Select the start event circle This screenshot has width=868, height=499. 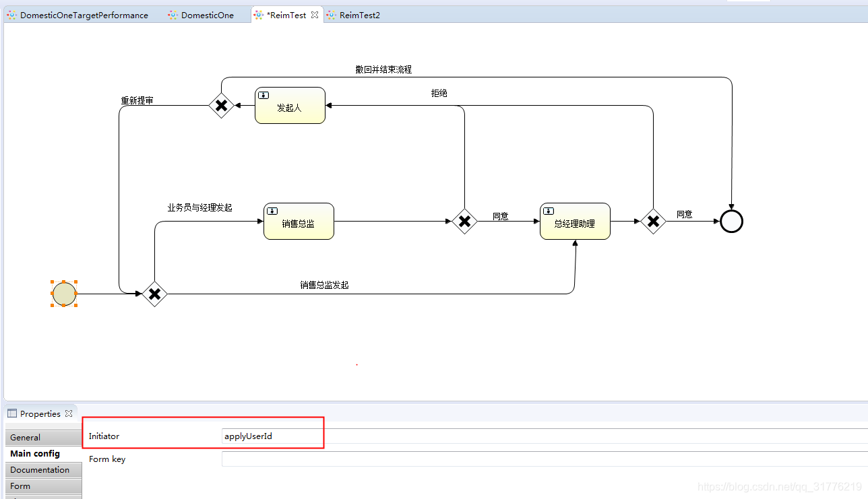pyautogui.click(x=64, y=294)
